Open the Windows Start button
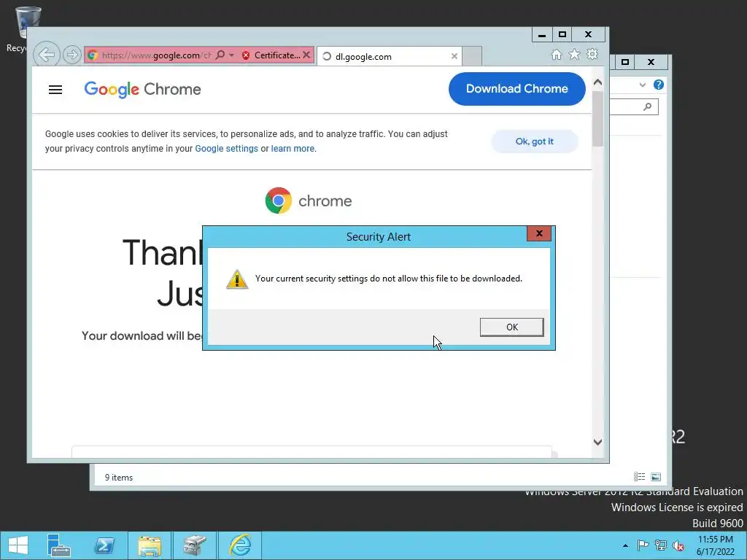Screen dimensions: 747x560 (x=18, y=545)
